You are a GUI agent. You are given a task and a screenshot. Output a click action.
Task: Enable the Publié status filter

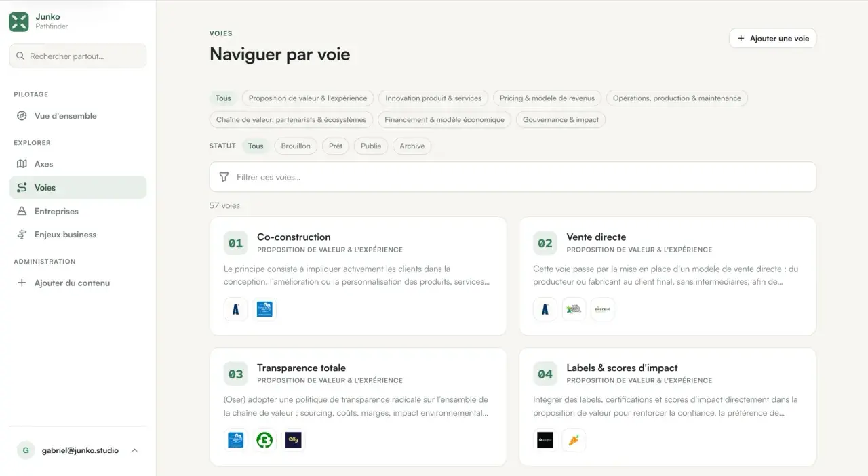pos(371,146)
